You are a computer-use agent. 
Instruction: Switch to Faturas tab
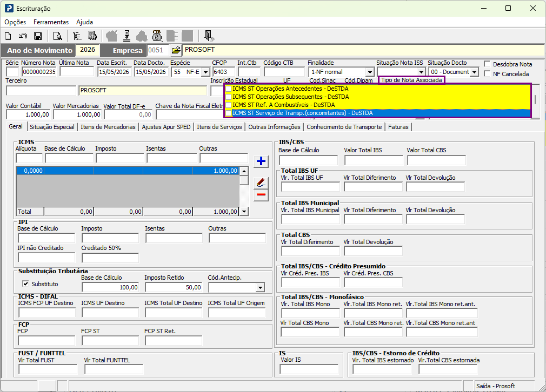pos(398,127)
